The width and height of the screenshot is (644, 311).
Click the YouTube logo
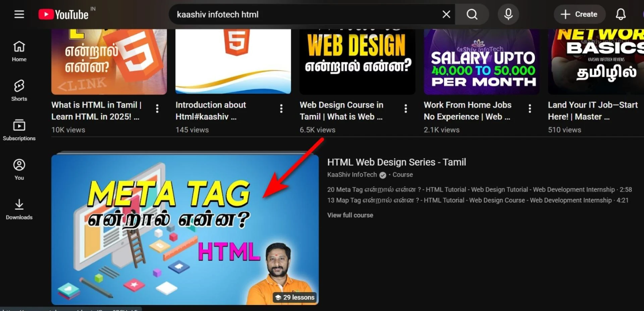pyautogui.click(x=63, y=14)
